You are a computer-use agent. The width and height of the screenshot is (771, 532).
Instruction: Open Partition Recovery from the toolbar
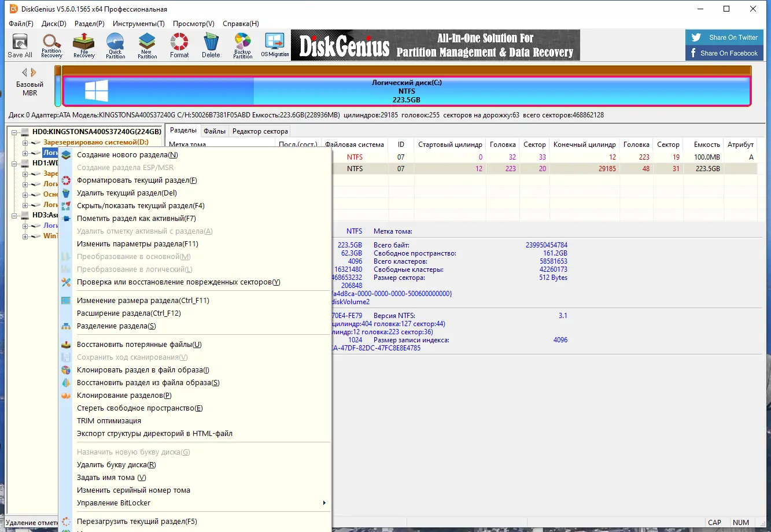pos(51,46)
